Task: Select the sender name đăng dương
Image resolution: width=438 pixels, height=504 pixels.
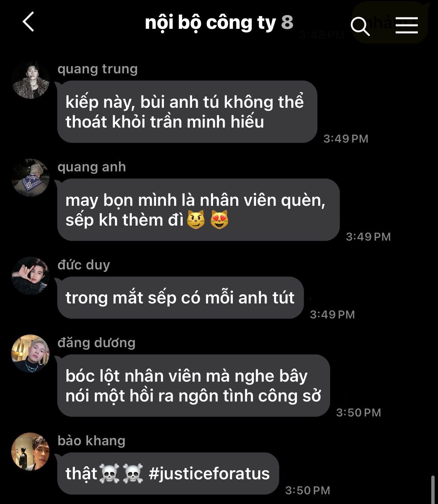Action: tap(97, 343)
